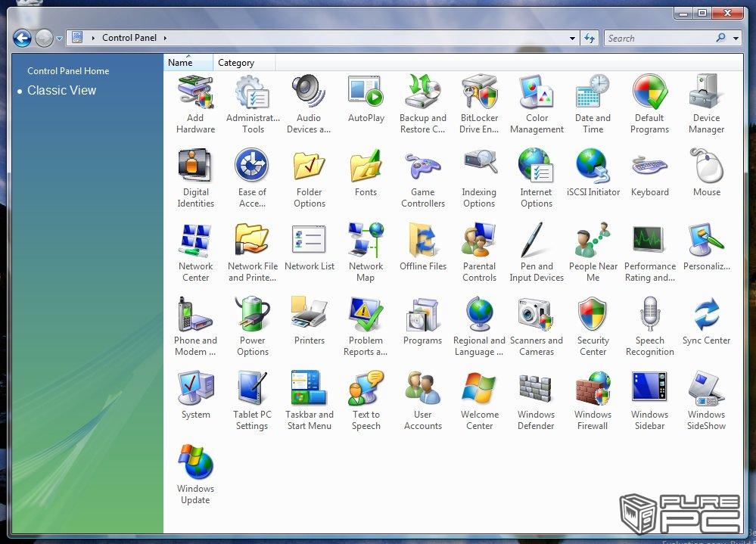Open Backup and Restore Center
The image size is (756, 544).
tap(423, 104)
